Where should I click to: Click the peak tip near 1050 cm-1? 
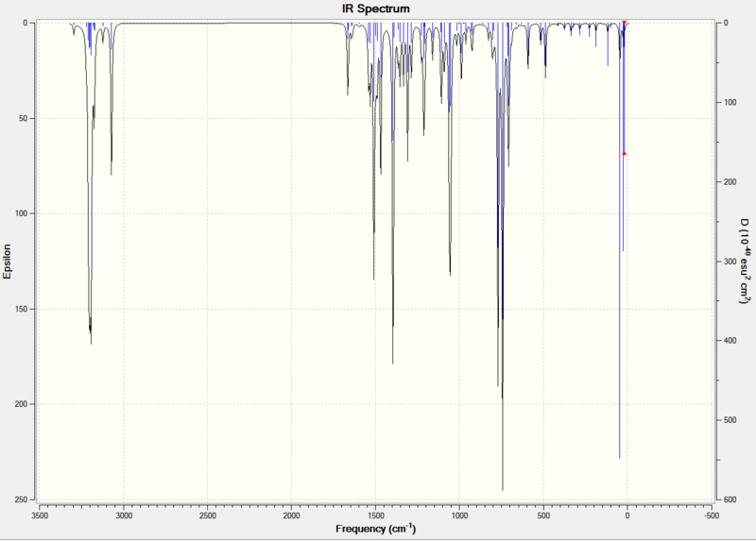(x=451, y=275)
